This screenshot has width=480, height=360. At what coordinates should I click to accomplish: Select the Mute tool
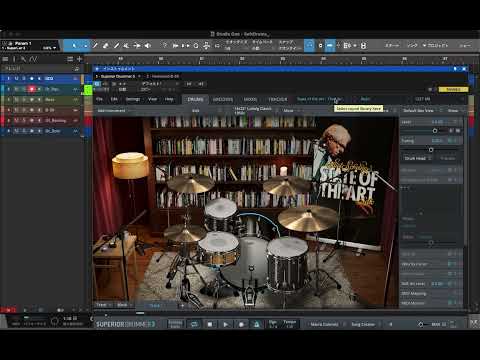coord(126,46)
